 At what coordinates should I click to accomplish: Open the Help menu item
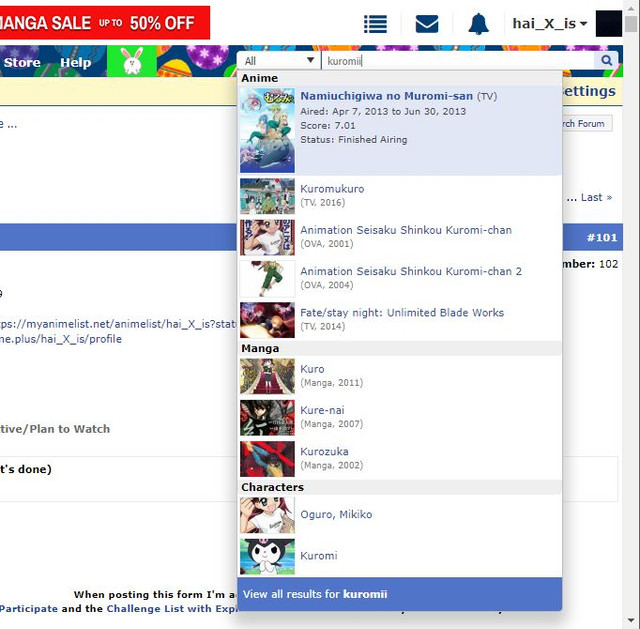tap(76, 62)
